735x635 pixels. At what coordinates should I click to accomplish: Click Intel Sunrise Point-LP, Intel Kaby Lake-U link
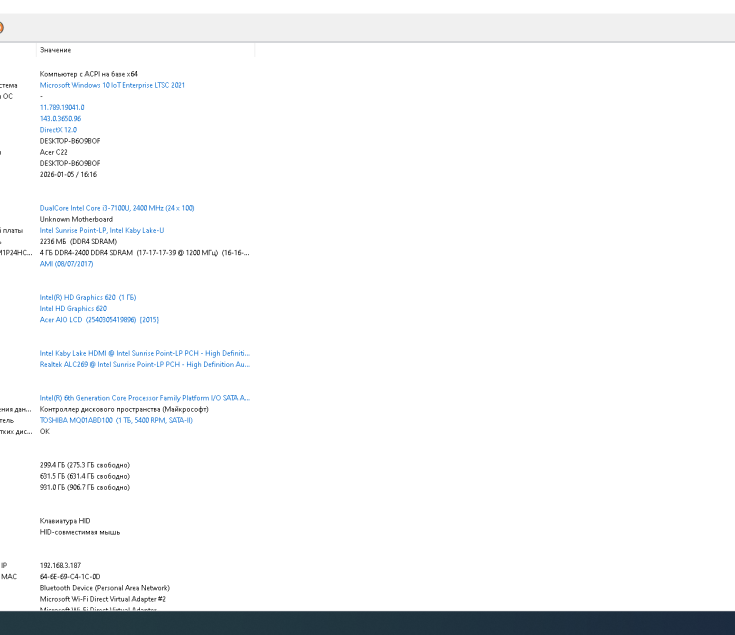tap(101, 230)
